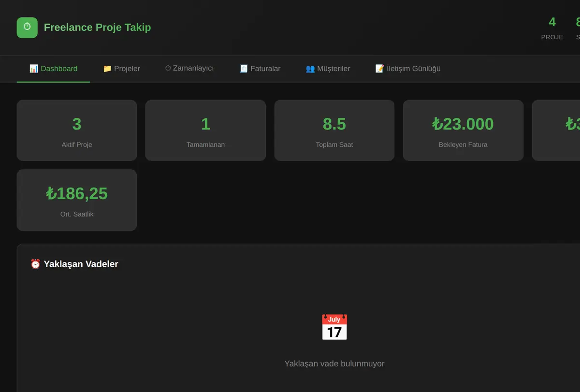Select the İletişim Günlüğü tab
Viewport: 580px width, 392px height.
[x=408, y=69]
